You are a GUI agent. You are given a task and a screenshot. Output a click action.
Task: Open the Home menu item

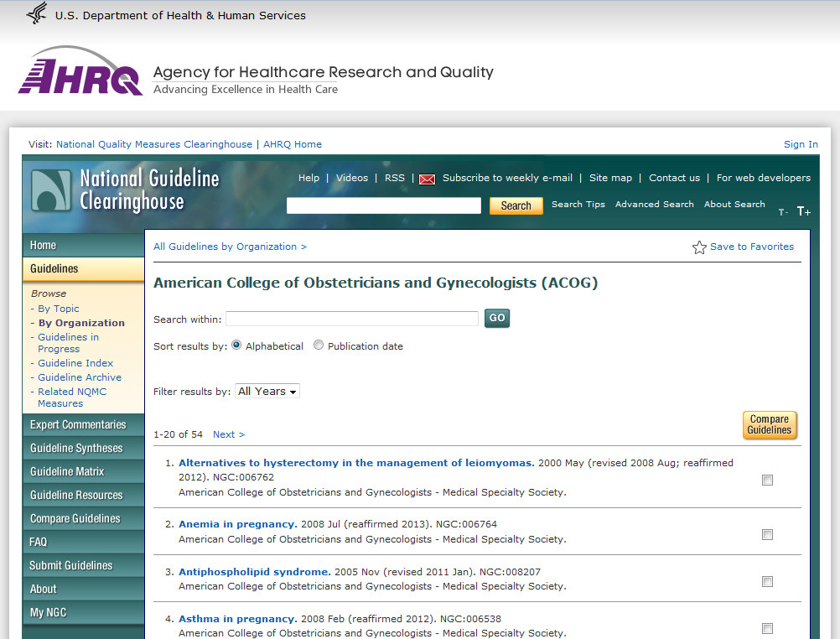pos(84,245)
